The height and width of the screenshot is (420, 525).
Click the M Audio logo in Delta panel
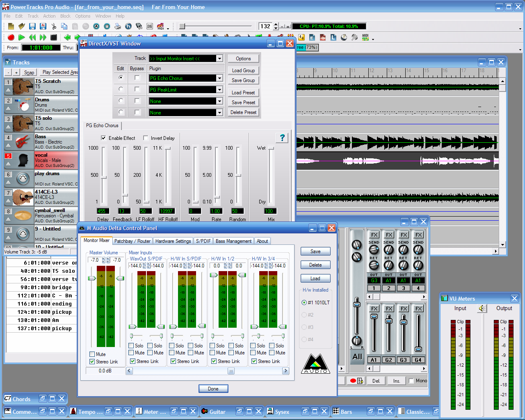315,363
